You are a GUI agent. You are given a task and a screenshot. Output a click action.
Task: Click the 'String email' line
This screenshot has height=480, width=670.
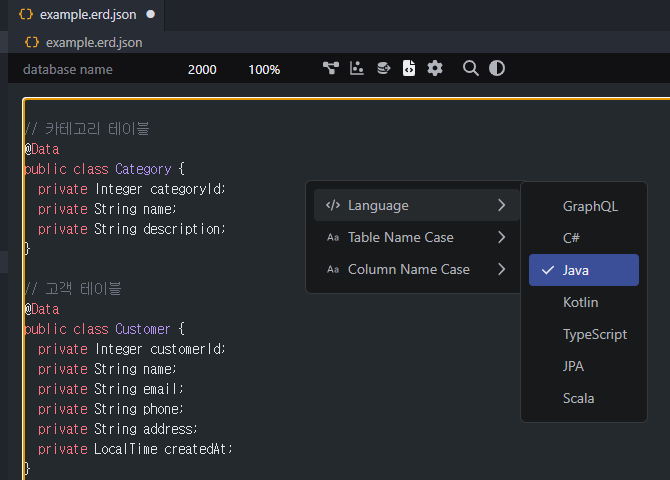coord(111,389)
